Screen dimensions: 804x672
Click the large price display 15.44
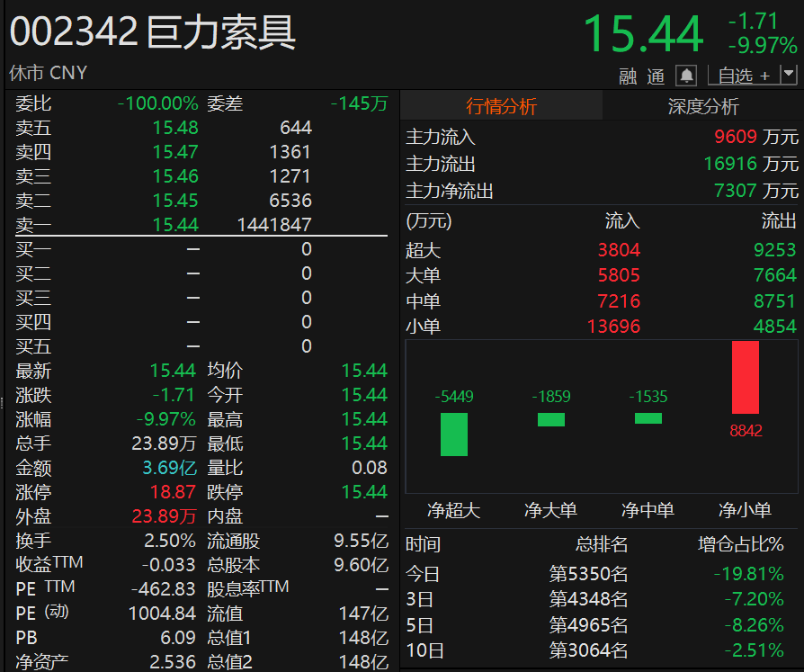coord(644,33)
